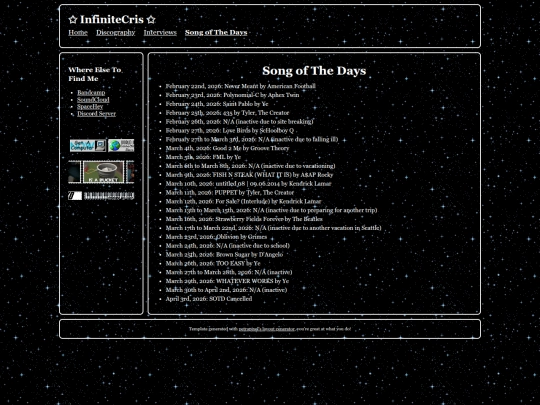Select the 'TOO EASY by Ye' entry
The width and height of the screenshot is (540, 405).
pyautogui.click(x=213, y=263)
